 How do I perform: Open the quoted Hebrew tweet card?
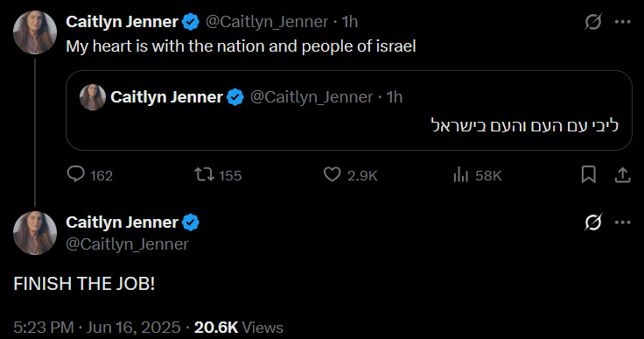point(349,110)
